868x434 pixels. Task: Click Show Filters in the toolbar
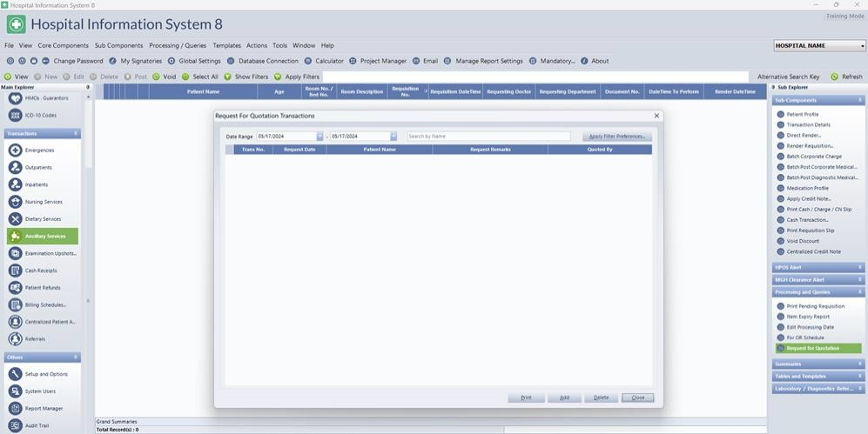(x=228, y=77)
